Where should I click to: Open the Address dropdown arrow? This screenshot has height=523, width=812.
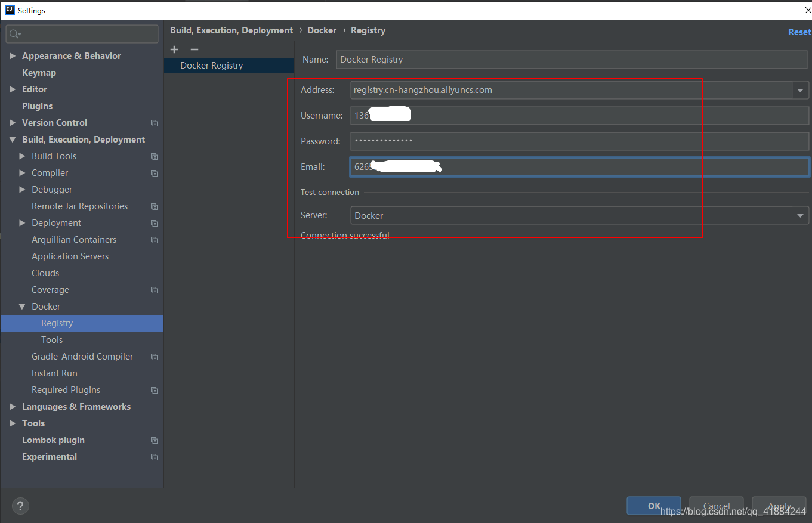pos(801,90)
